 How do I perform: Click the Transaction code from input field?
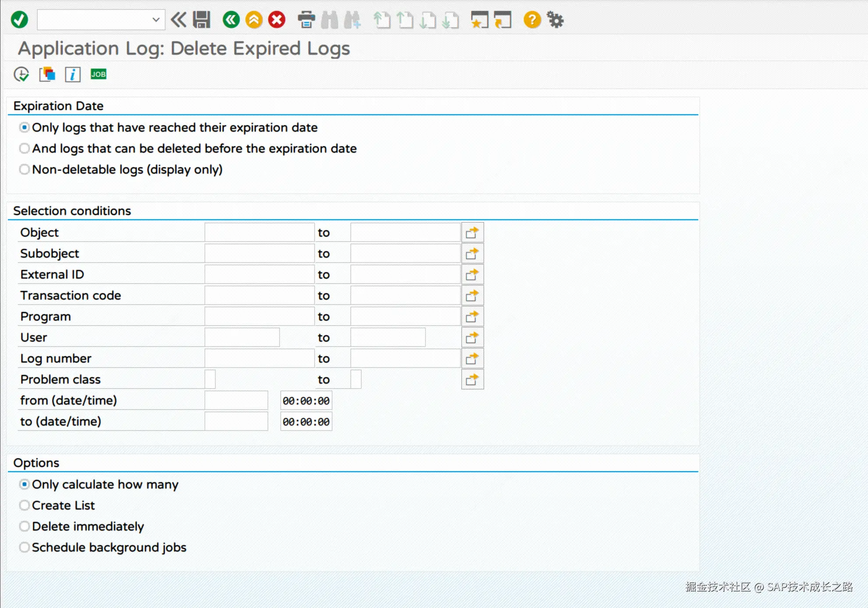[259, 296]
